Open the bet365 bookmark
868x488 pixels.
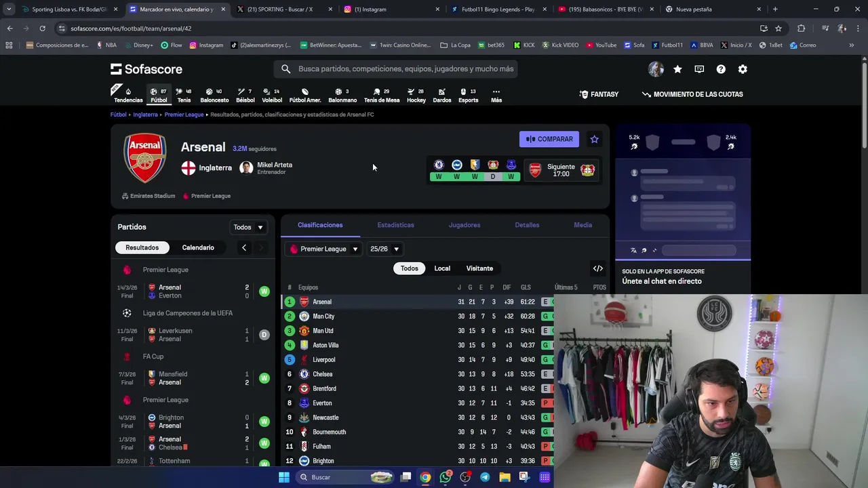click(491, 45)
